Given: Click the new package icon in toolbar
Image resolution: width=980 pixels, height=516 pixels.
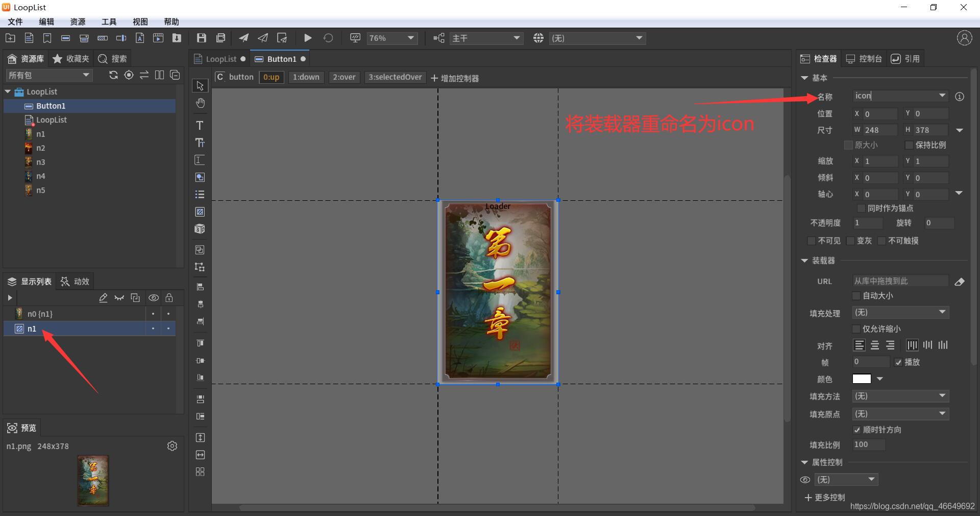Looking at the screenshot, I should point(10,38).
